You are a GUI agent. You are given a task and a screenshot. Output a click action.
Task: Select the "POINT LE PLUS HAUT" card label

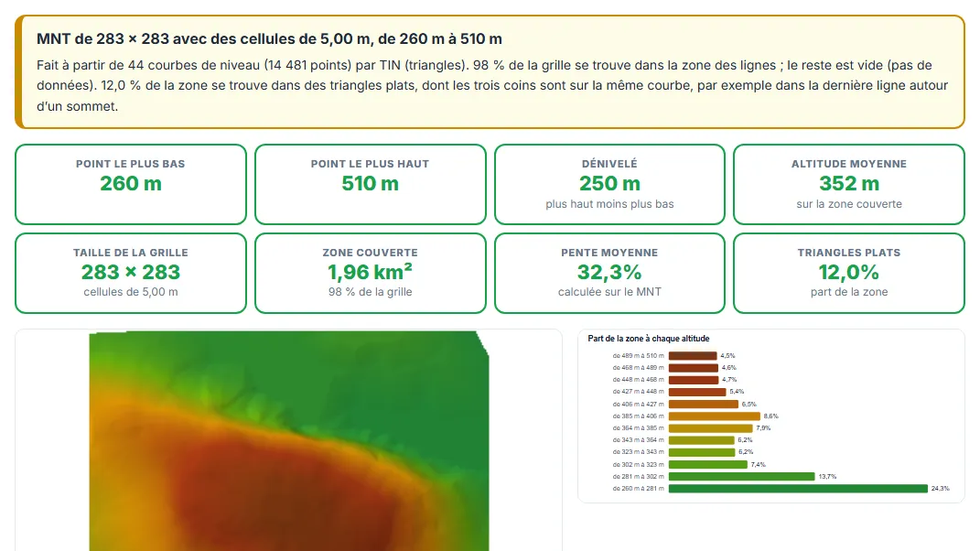[370, 164]
